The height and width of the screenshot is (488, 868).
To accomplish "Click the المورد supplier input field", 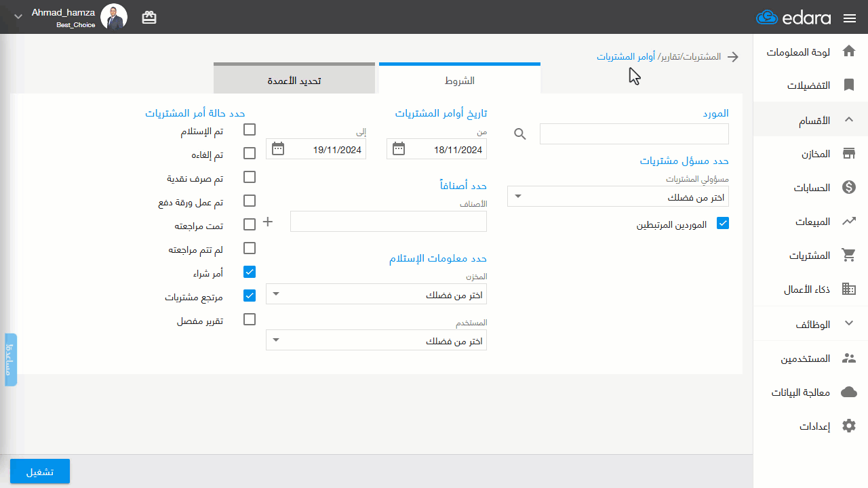I will [x=634, y=134].
